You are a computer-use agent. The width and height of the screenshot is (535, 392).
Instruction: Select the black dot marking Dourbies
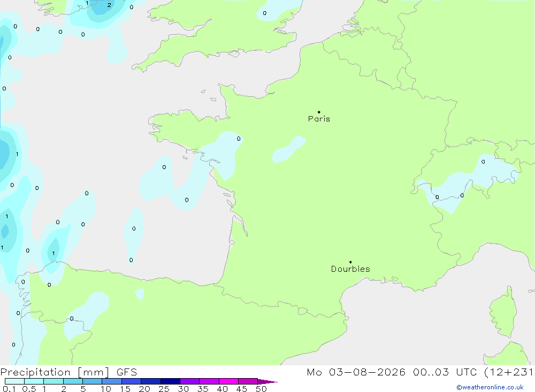click(350, 262)
